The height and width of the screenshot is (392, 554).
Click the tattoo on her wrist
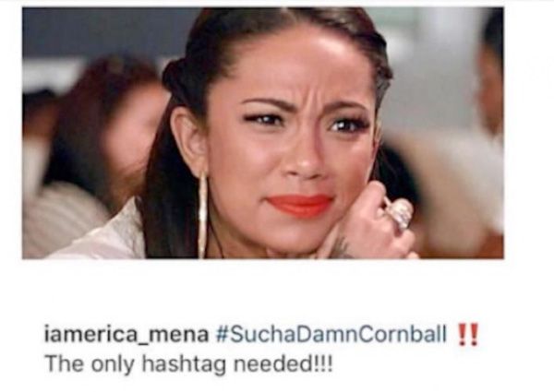(x=341, y=247)
